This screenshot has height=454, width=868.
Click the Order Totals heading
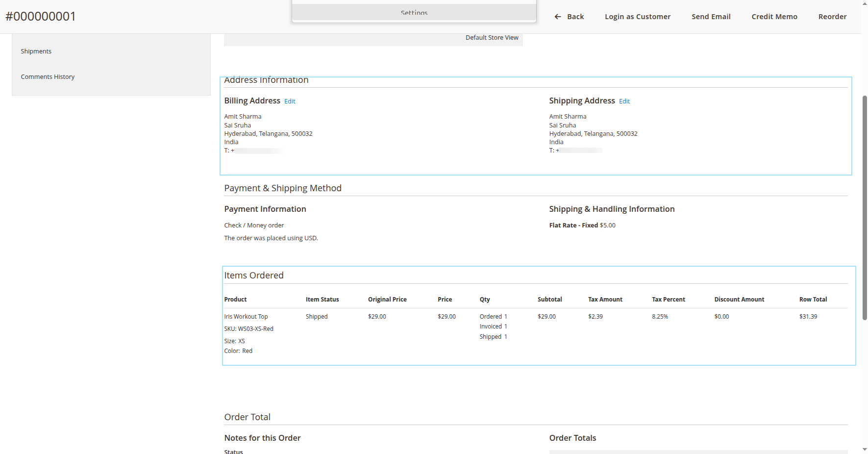pyautogui.click(x=572, y=438)
